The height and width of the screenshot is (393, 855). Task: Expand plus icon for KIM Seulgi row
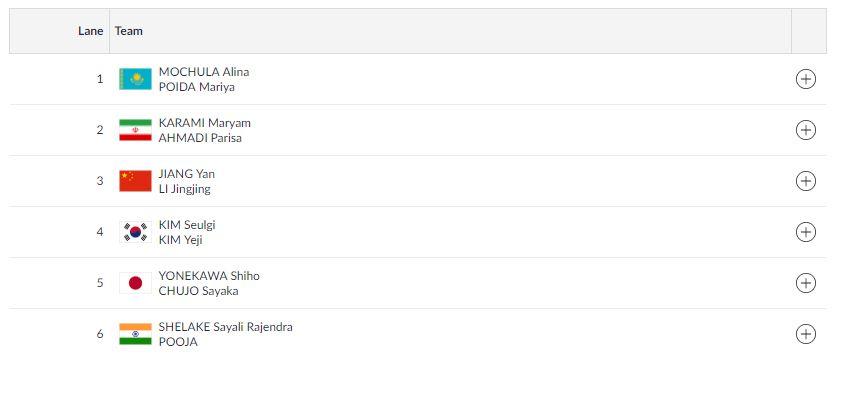805,232
